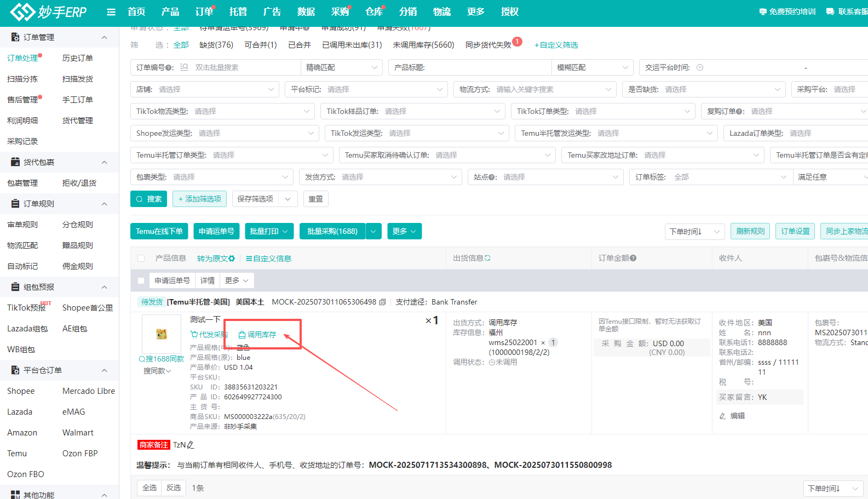Screen dimensions: 868x499
Task: Click the green 申请运单号 button
Action: 216,231
